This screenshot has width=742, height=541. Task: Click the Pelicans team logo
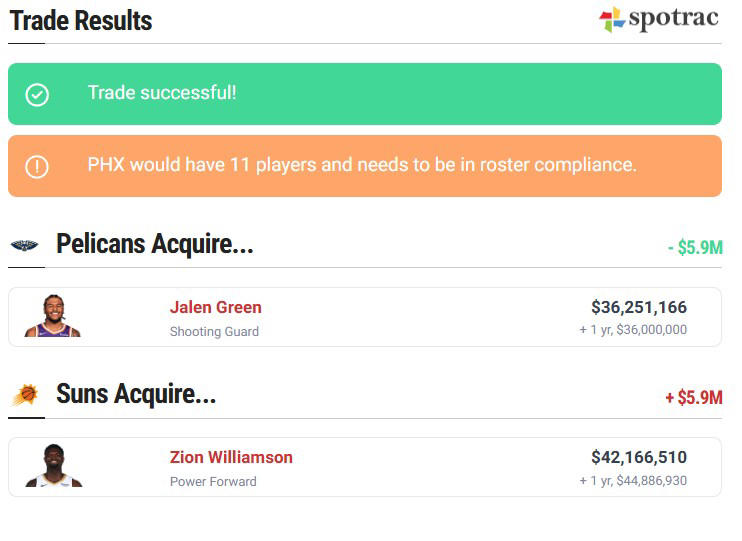(24, 245)
